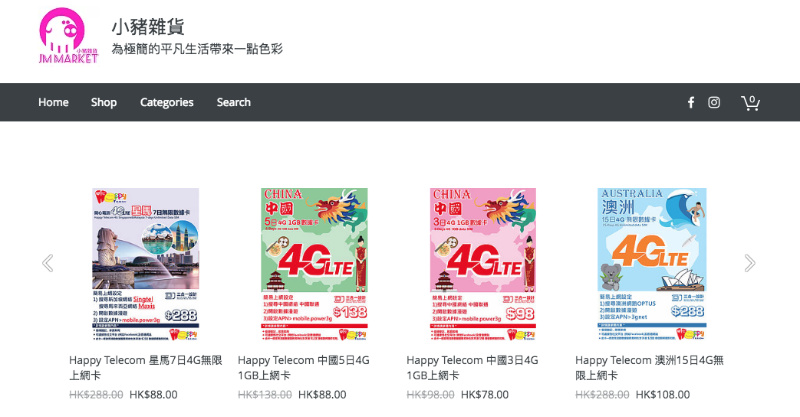Open Happy Telecom 中國5日4G product title
This screenshot has width=800, height=417.
304,367
